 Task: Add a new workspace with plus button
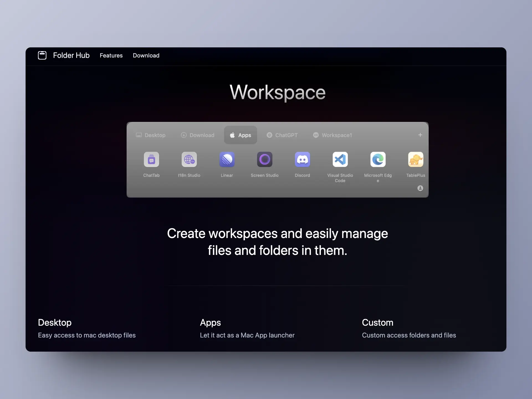tap(420, 135)
